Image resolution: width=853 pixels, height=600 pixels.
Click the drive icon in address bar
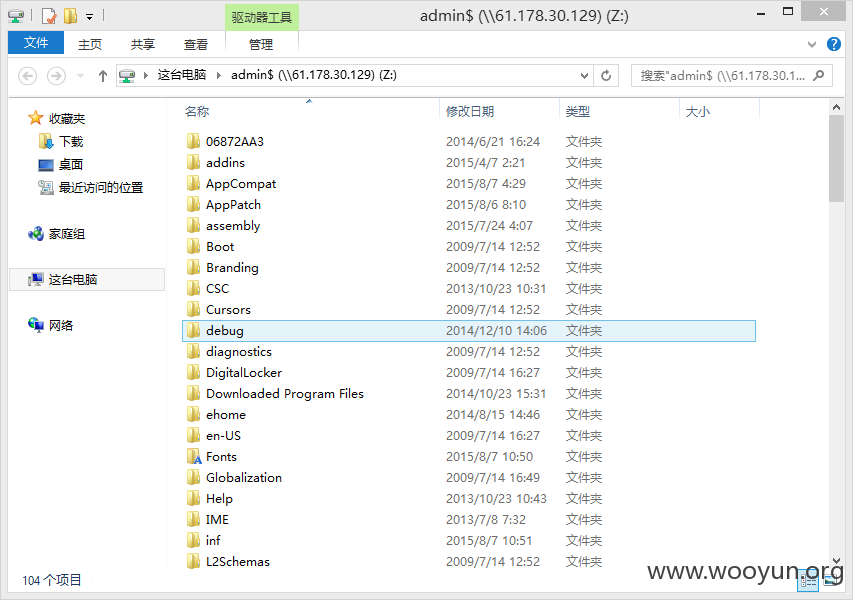(x=127, y=76)
